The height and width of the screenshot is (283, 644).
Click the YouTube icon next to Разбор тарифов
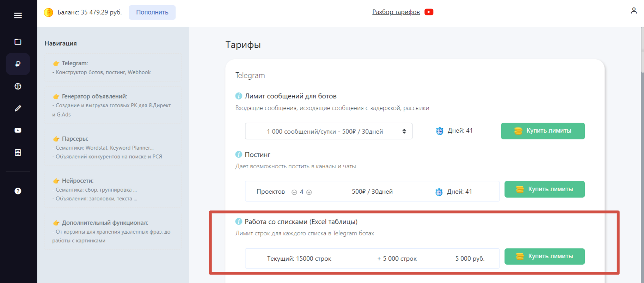429,12
